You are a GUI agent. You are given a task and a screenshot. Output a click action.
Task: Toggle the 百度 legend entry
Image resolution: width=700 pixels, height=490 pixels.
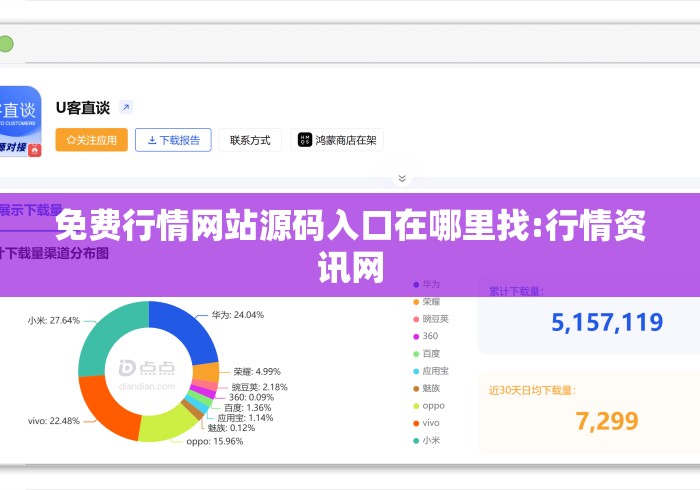[427, 353]
